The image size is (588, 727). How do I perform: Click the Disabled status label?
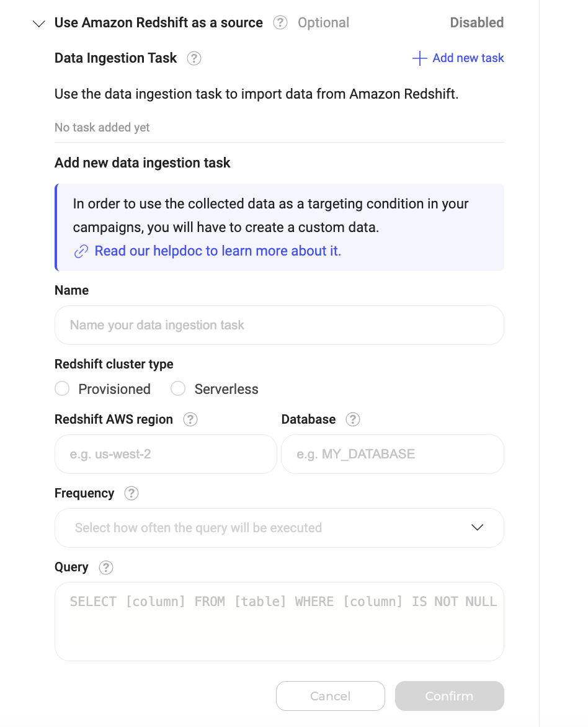[476, 23]
